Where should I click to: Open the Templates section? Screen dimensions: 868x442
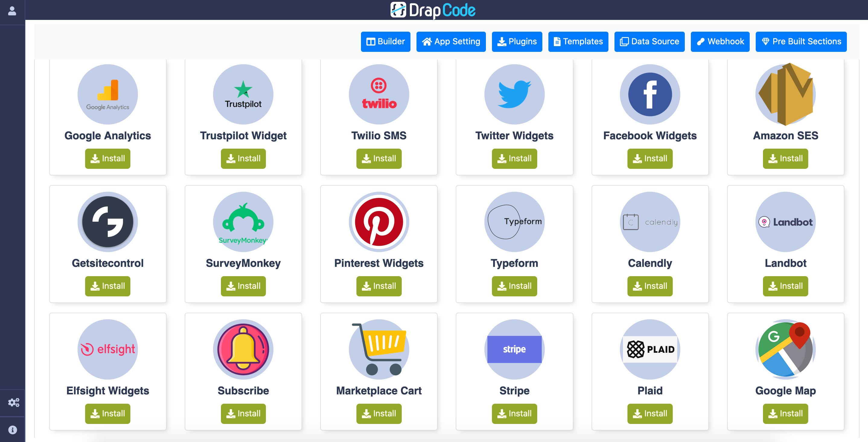(x=578, y=41)
